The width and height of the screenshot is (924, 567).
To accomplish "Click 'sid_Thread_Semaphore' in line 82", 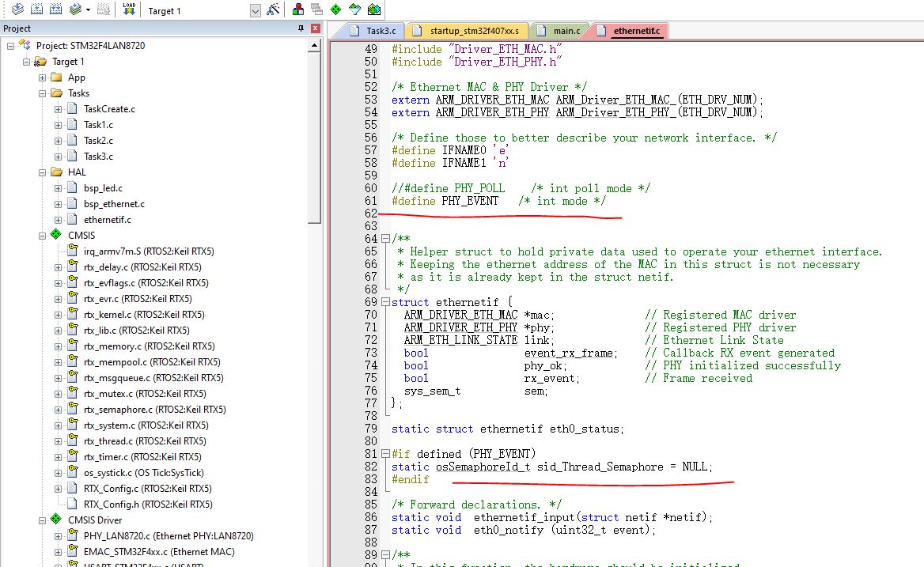I will click(600, 467).
